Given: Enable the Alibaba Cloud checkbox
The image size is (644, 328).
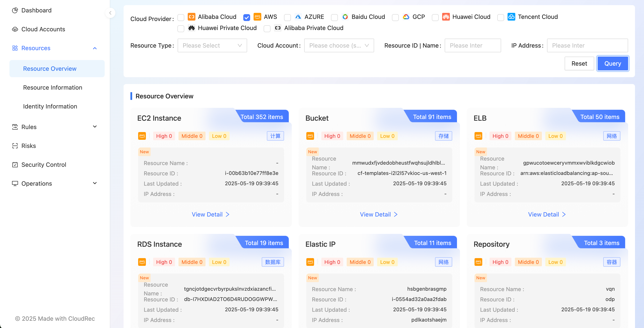Looking at the screenshot, I should coord(181,18).
